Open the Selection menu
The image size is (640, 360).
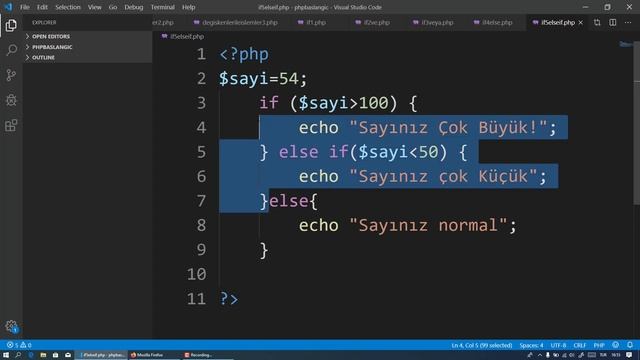[x=68, y=7]
